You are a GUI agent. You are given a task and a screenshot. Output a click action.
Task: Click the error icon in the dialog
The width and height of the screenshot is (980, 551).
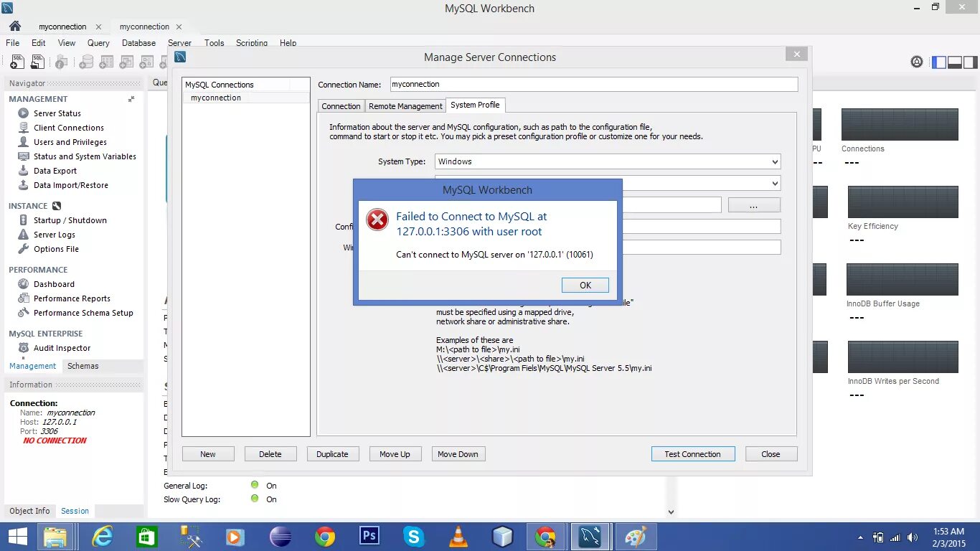pos(377,220)
